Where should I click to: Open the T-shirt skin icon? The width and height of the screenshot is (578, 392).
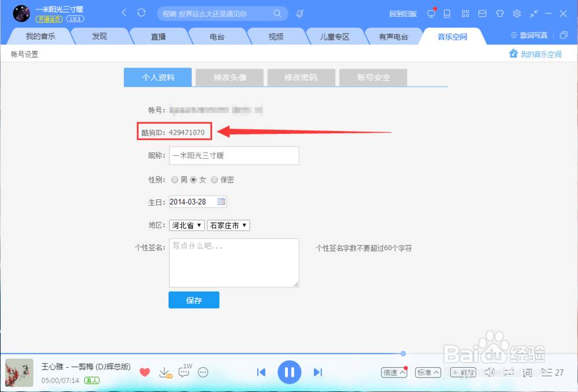click(499, 14)
